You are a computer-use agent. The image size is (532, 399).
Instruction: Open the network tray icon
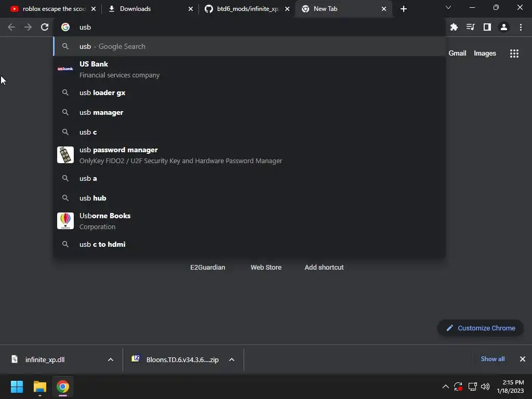(x=472, y=387)
